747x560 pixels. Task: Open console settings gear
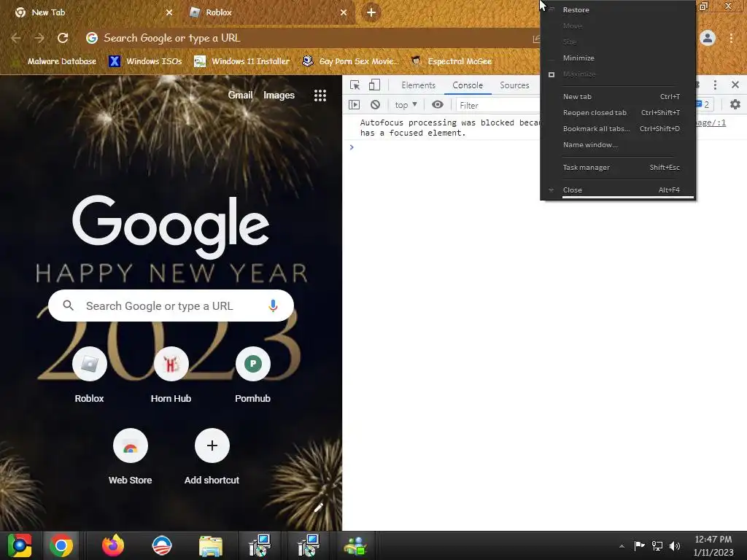pos(735,104)
